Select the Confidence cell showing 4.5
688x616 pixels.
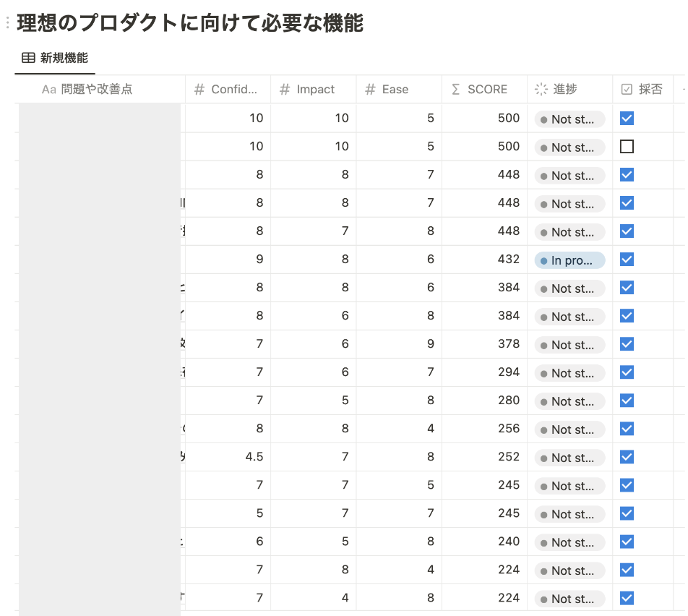click(x=228, y=457)
